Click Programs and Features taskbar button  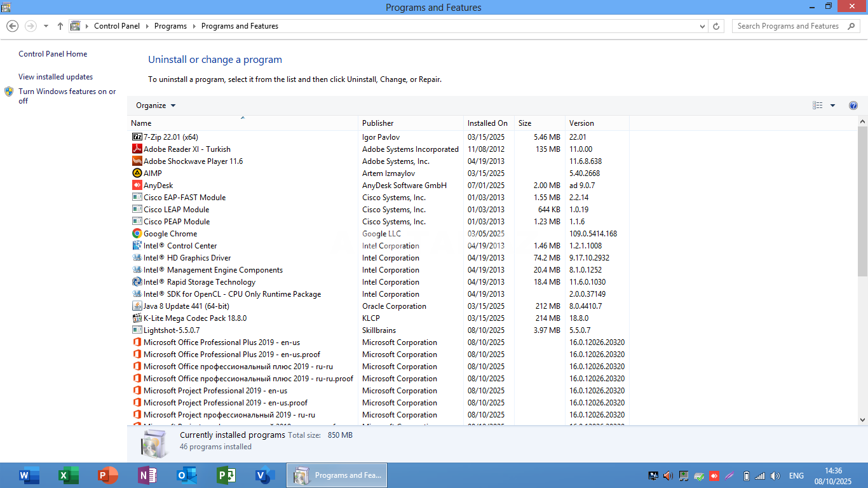click(337, 475)
